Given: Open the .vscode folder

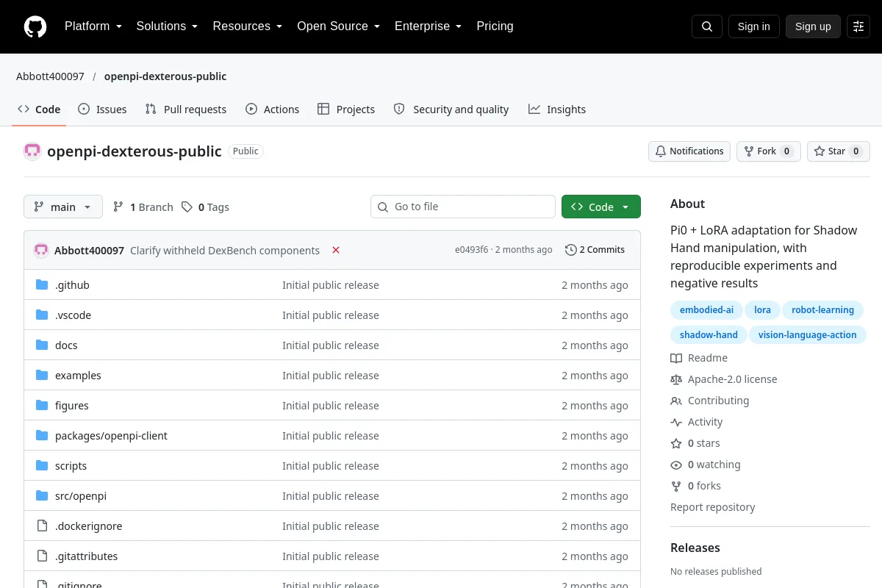Looking at the screenshot, I should [73, 315].
